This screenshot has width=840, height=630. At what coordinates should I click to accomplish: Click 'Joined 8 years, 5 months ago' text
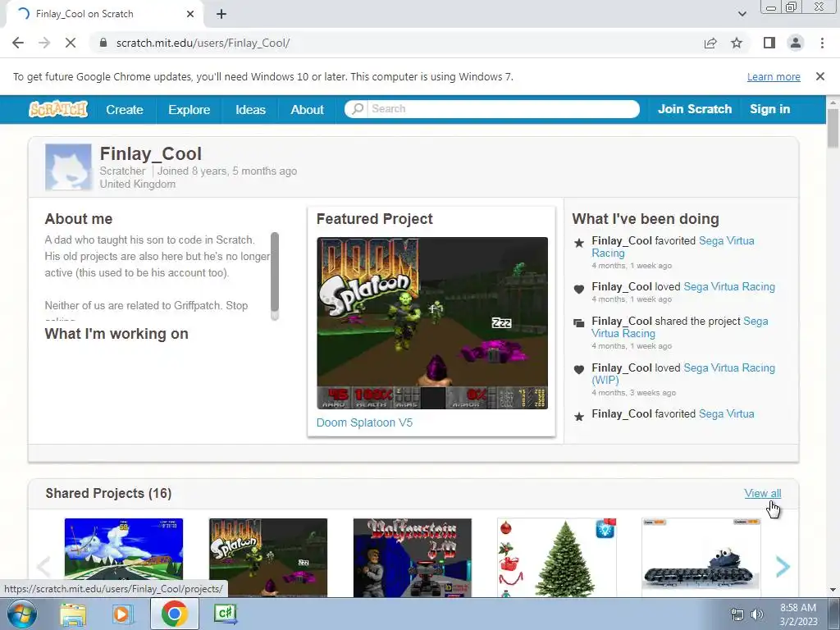tap(227, 171)
